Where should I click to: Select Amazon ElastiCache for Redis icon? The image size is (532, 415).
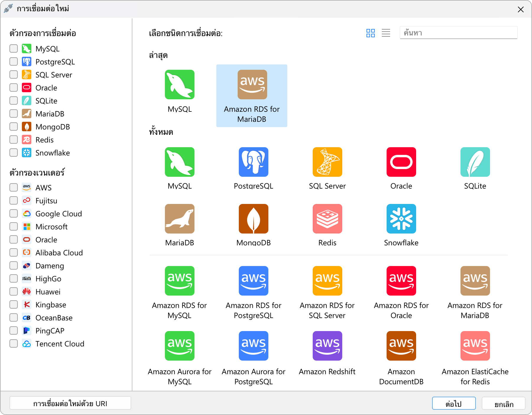475,346
